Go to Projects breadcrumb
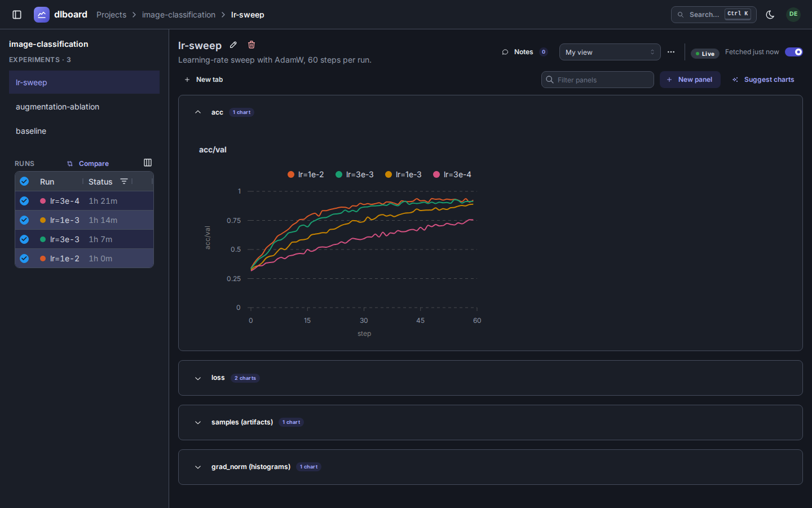 pos(111,15)
